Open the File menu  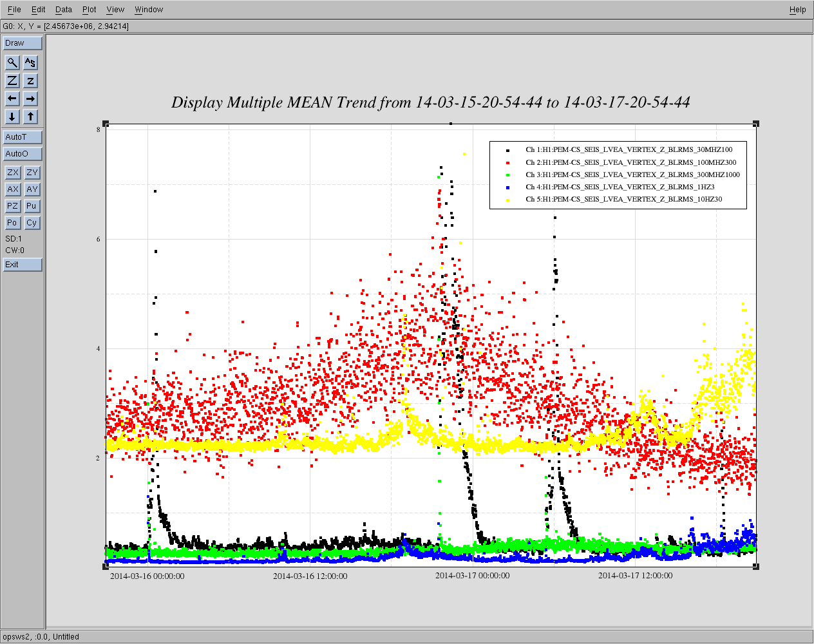[x=14, y=10]
